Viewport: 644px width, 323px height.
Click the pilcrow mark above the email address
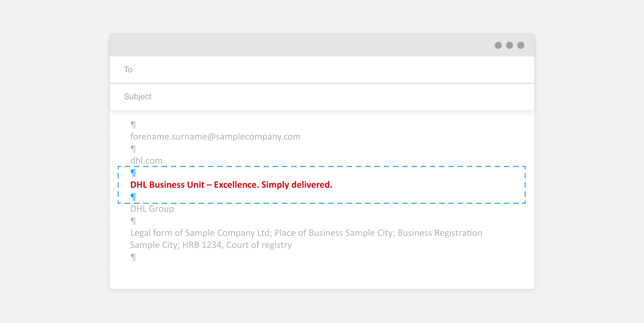tap(133, 125)
